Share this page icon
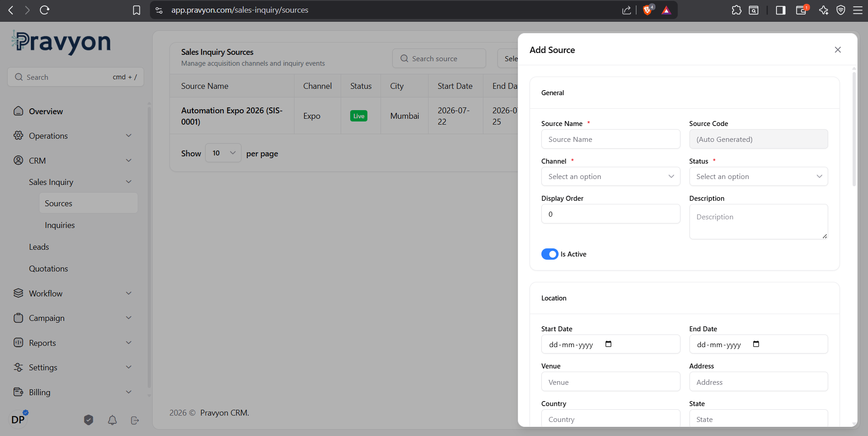Viewport: 868px width, 436px height. coord(627,10)
